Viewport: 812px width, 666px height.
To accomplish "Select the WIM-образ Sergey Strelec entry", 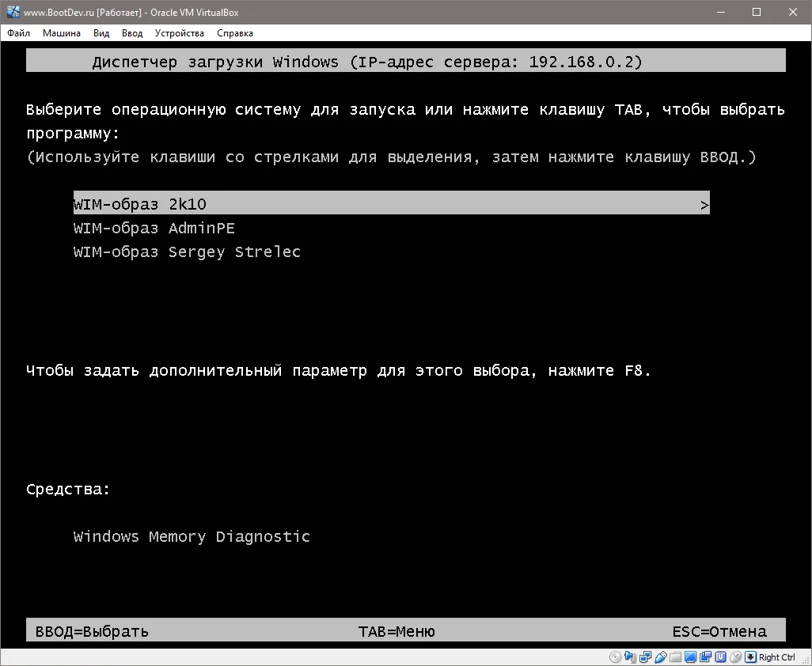I will pyautogui.click(x=187, y=252).
